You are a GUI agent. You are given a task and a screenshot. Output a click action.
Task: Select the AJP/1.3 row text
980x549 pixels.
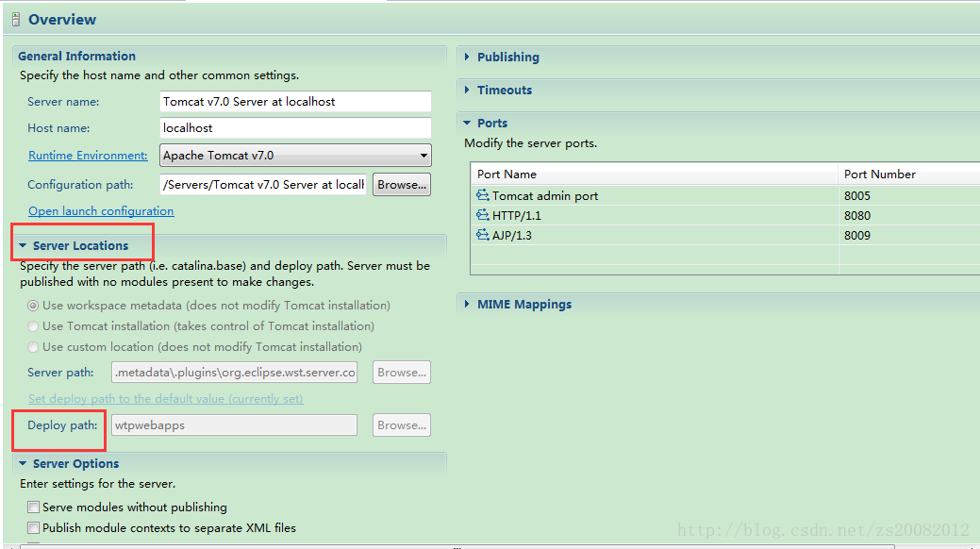[x=512, y=236]
